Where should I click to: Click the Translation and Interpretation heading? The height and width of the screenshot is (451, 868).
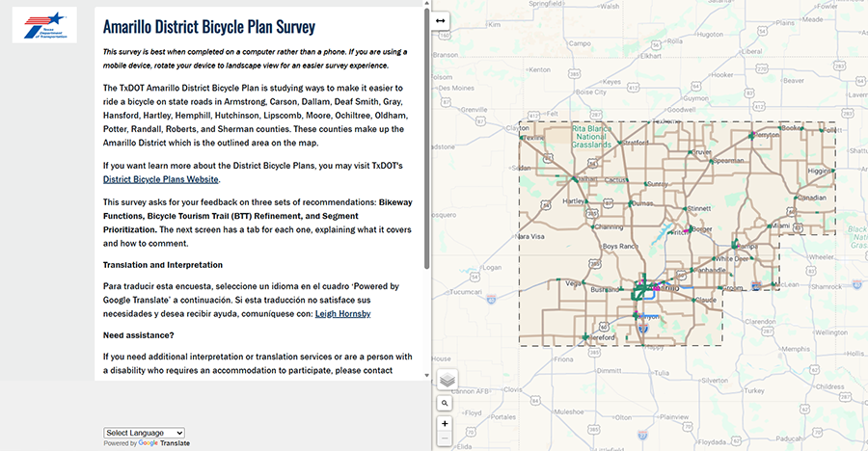[163, 265]
